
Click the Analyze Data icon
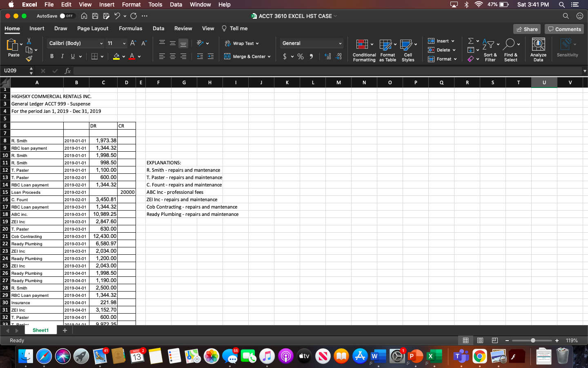pyautogui.click(x=538, y=49)
